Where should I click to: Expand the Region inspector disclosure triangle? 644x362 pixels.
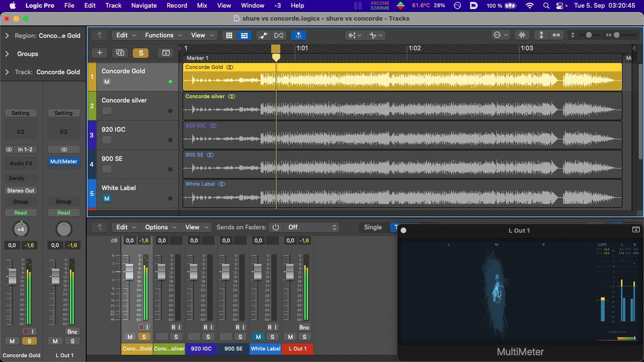(7, 36)
